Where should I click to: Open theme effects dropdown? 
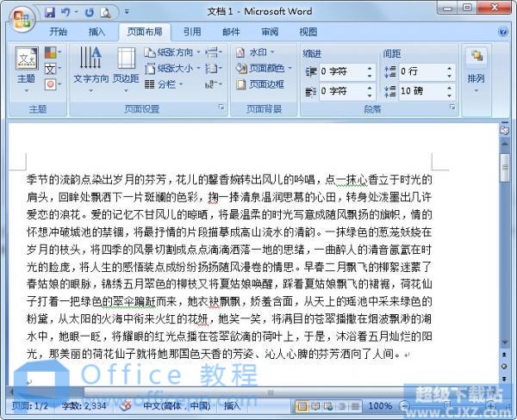(x=53, y=84)
